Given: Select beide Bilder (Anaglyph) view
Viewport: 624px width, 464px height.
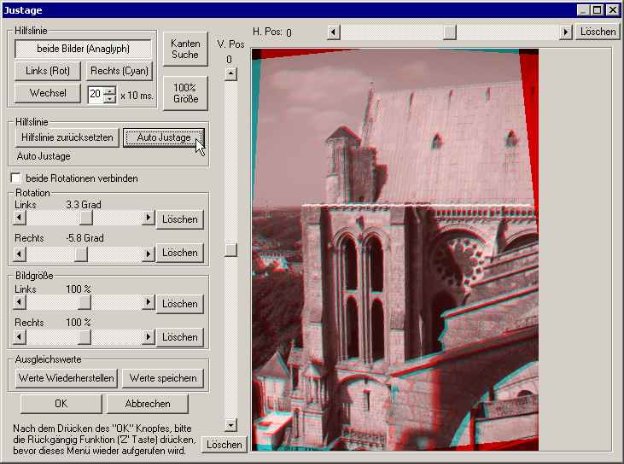Looking at the screenshot, I should 84,48.
